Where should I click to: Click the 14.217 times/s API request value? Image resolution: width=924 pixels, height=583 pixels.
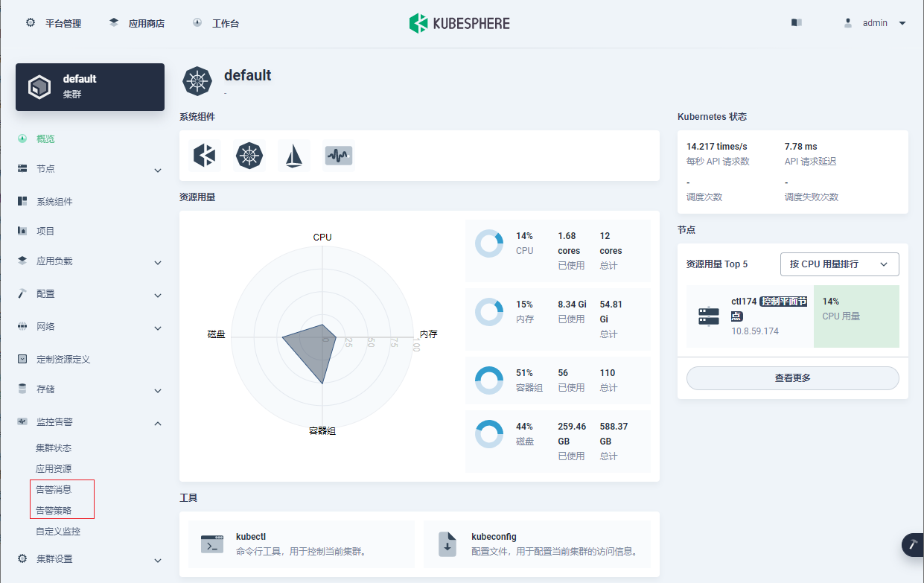coord(716,147)
